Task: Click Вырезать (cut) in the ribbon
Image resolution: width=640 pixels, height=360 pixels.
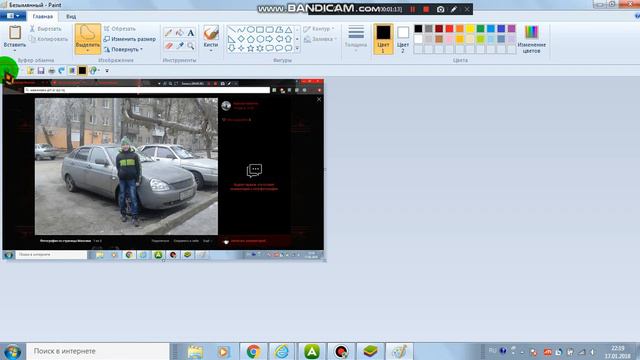Action: pos(45,29)
